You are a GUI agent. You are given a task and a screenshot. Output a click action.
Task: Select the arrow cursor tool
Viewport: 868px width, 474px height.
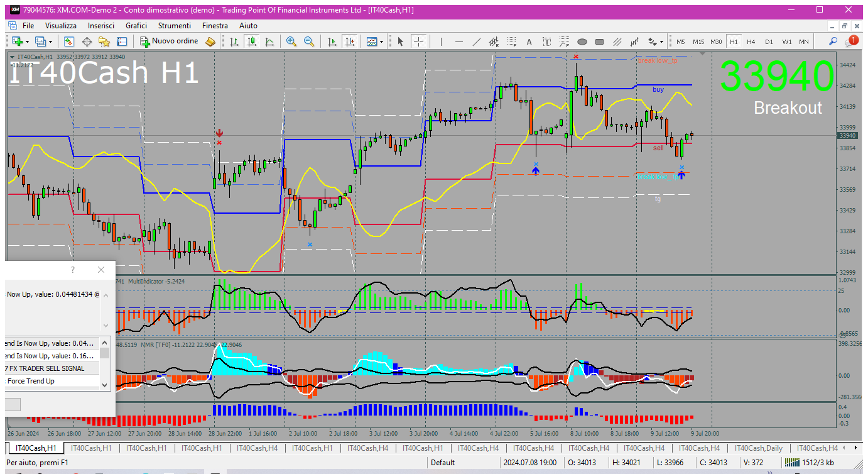pyautogui.click(x=400, y=41)
